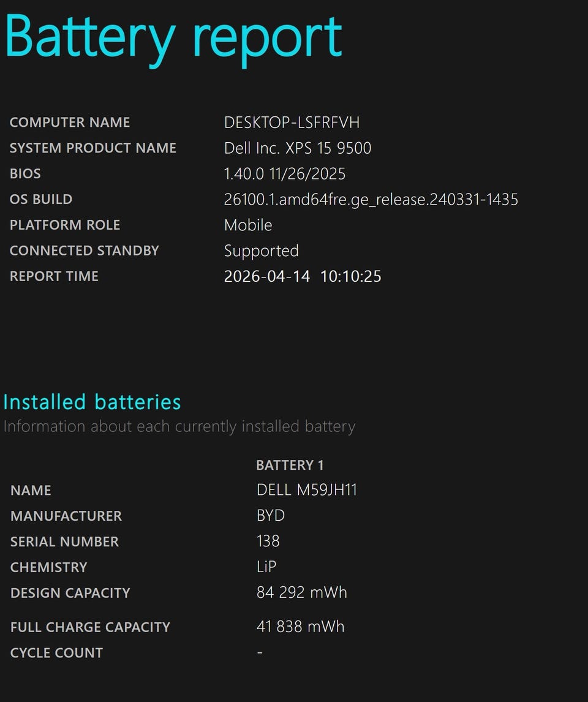Click the Installed batteries section heading
Viewport: 588px width, 702px height.
pos(92,402)
